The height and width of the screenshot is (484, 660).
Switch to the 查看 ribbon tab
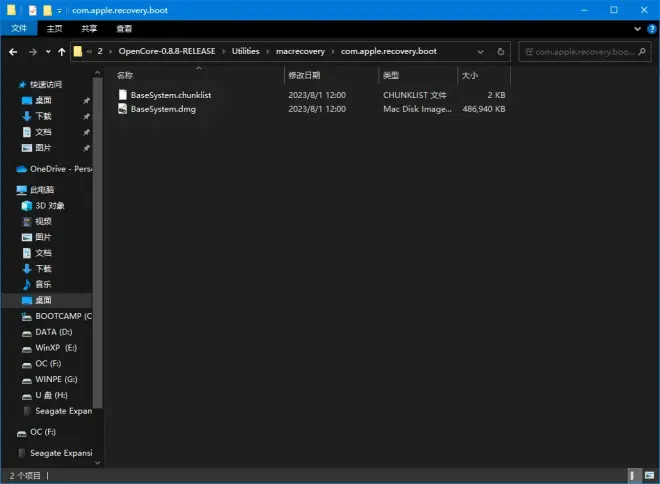124,28
